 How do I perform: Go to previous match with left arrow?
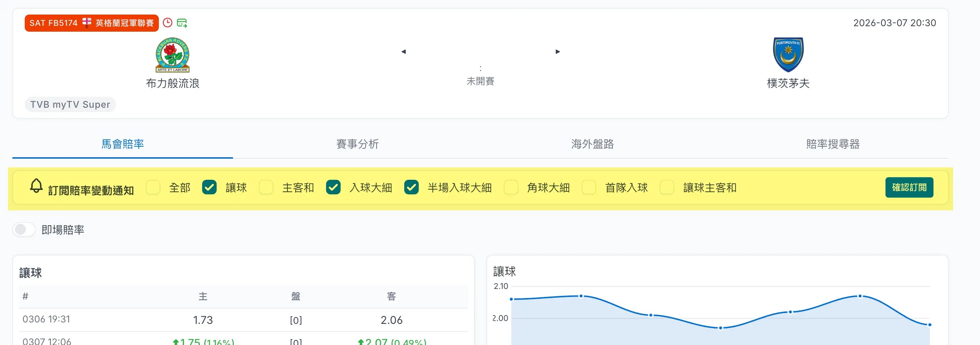[x=403, y=51]
